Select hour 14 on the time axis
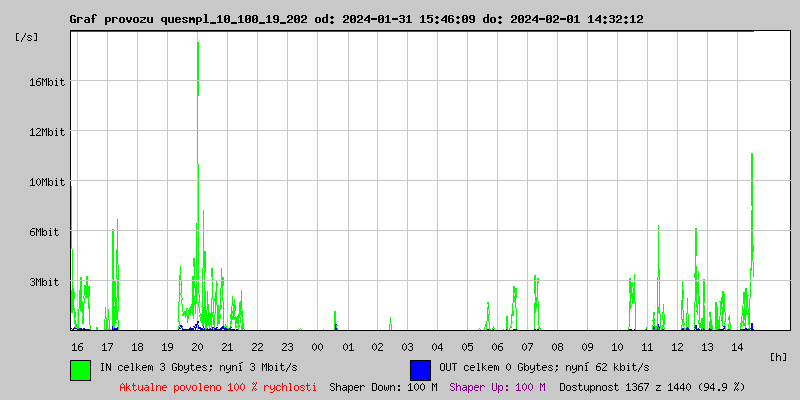800x400 pixels. (x=738, y=347)
